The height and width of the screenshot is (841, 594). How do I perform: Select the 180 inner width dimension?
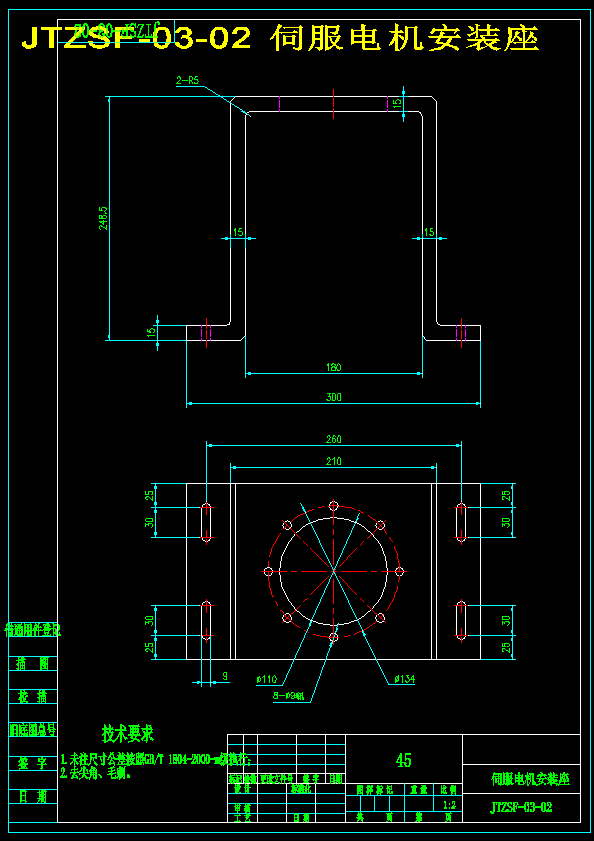click(x=333, y=367)
